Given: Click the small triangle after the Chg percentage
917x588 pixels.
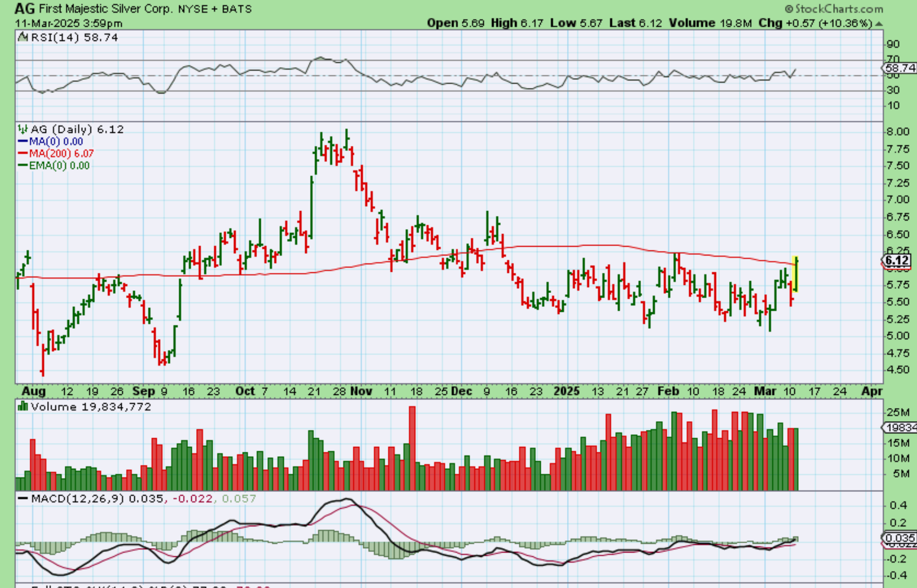Looking at the screenshot, I should click(879, 23).
